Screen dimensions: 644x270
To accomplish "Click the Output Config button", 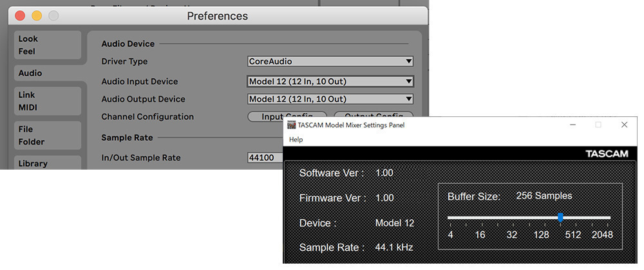I will (x=374, y=116).
